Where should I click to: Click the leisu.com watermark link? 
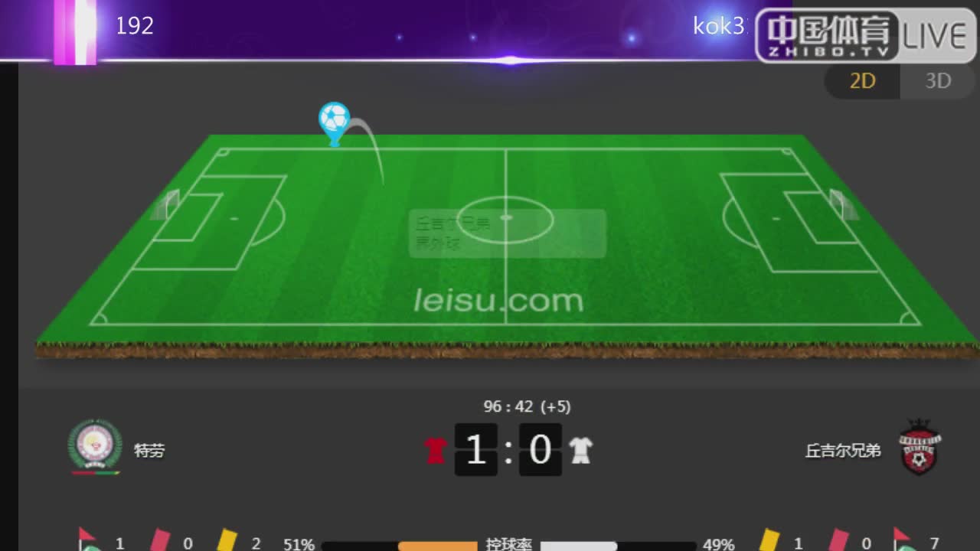click(x=498, y=301)
